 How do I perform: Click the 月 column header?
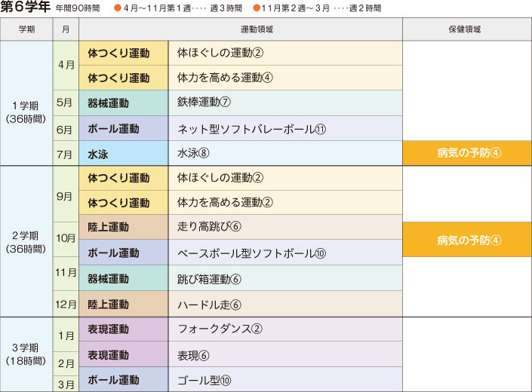coord(66,29)
